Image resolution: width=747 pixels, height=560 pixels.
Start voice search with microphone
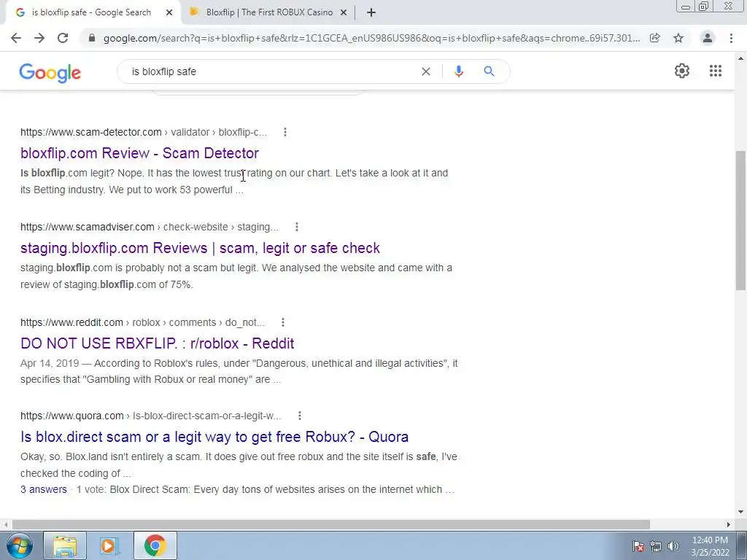[x=458, y=71]
